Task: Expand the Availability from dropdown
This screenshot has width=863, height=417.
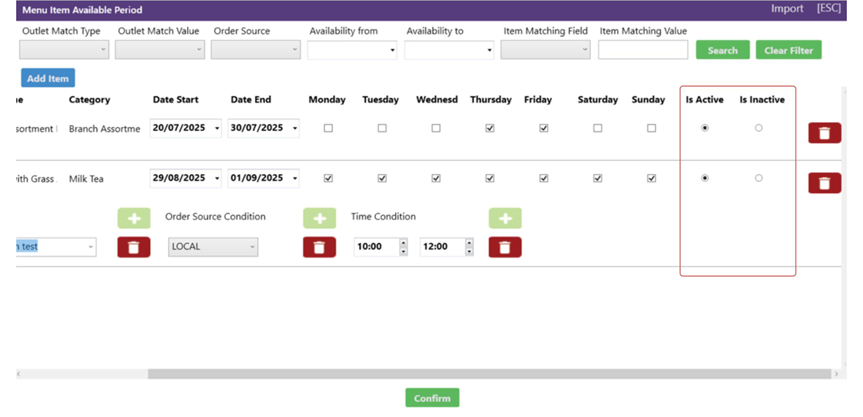Action: tap(352, 50)
